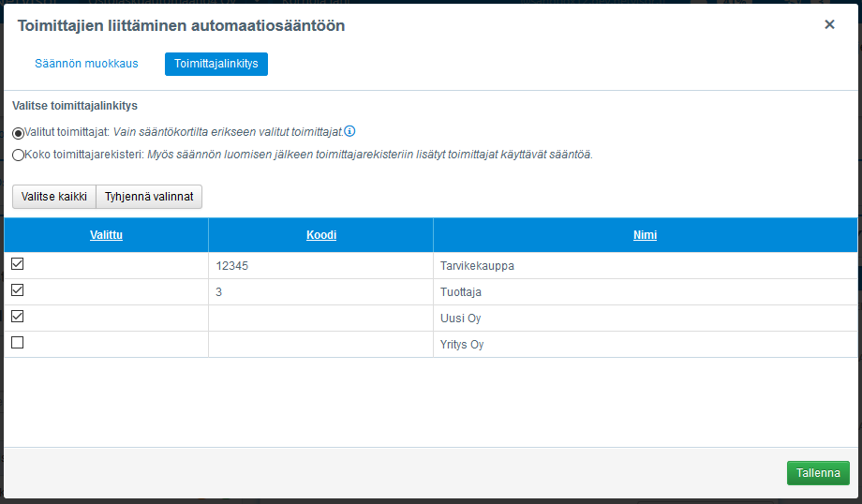This screenshot has height=504, width=862.
Task: Select the Tuottaja name cell
Action: coord(461,292)
